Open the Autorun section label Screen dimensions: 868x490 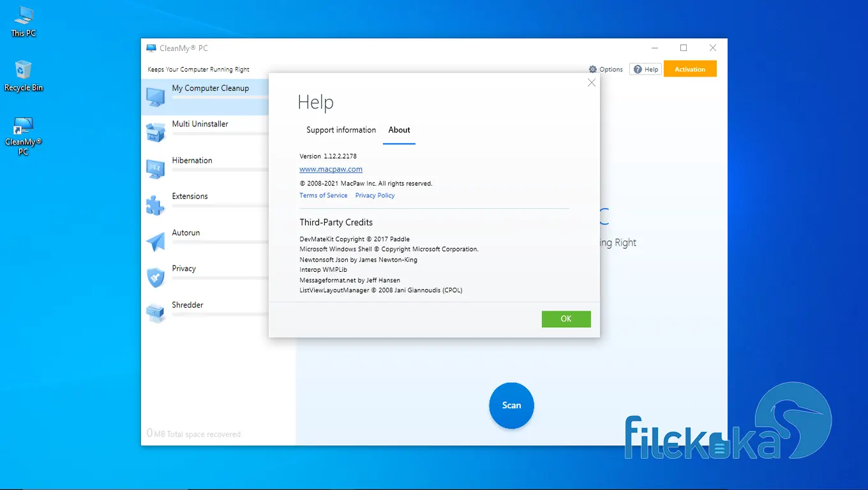(186, 233)
